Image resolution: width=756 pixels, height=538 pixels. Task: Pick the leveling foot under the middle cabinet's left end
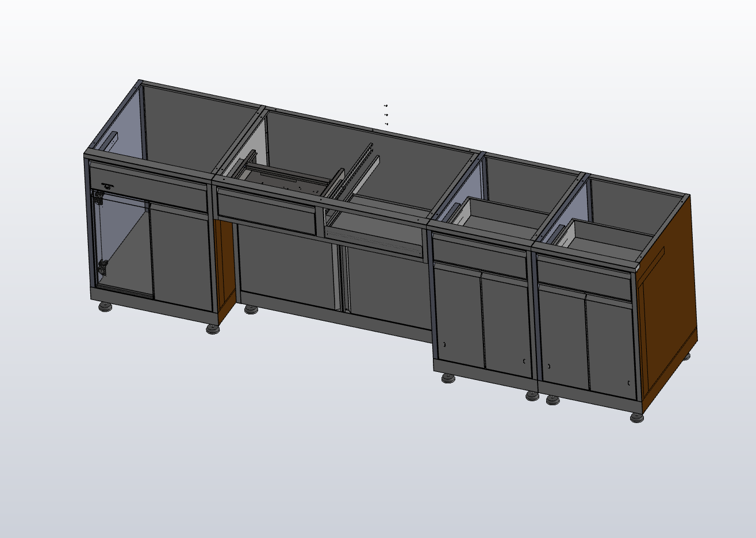[x=251, y=310]
